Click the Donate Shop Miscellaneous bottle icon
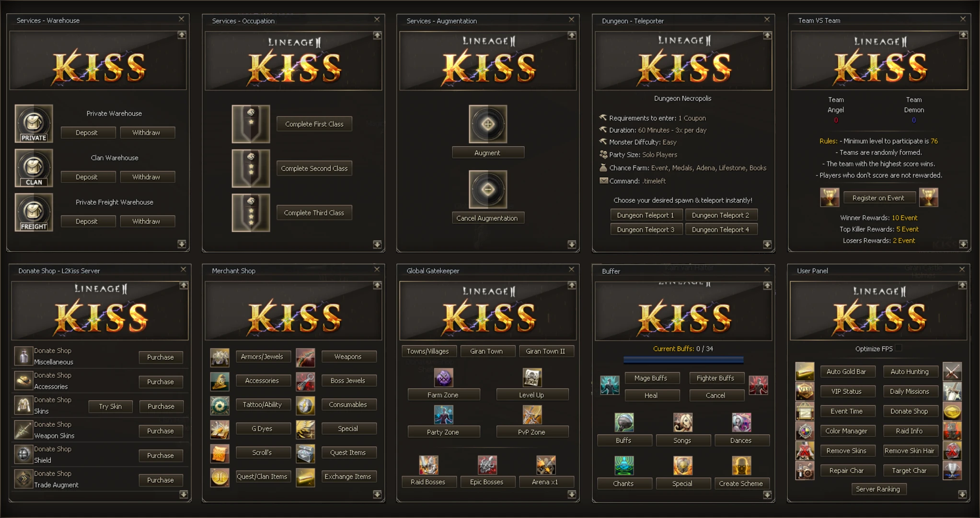 point(23,356)
